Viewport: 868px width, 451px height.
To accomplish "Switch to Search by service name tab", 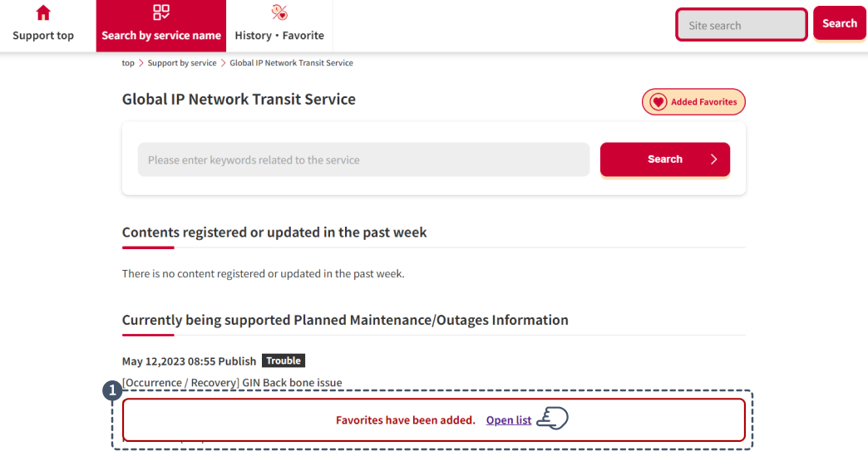I will 161,26.
